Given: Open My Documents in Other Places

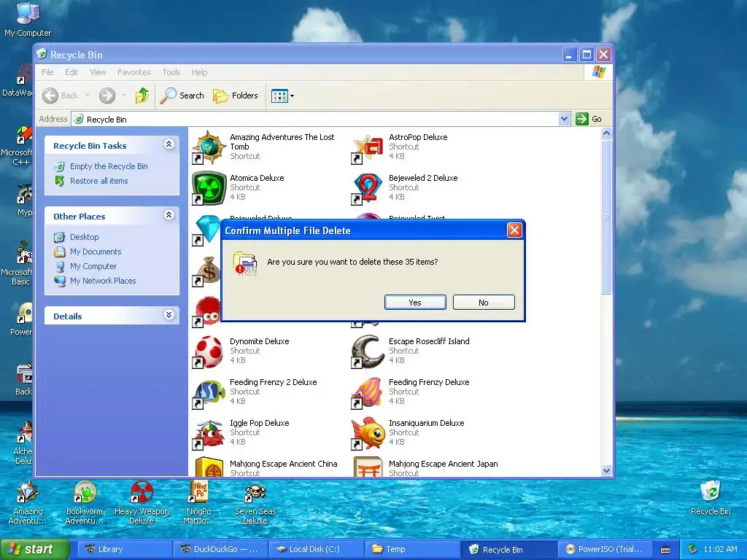Looking at the screenshot, I should pyautogui.click(x=96, y=252).
